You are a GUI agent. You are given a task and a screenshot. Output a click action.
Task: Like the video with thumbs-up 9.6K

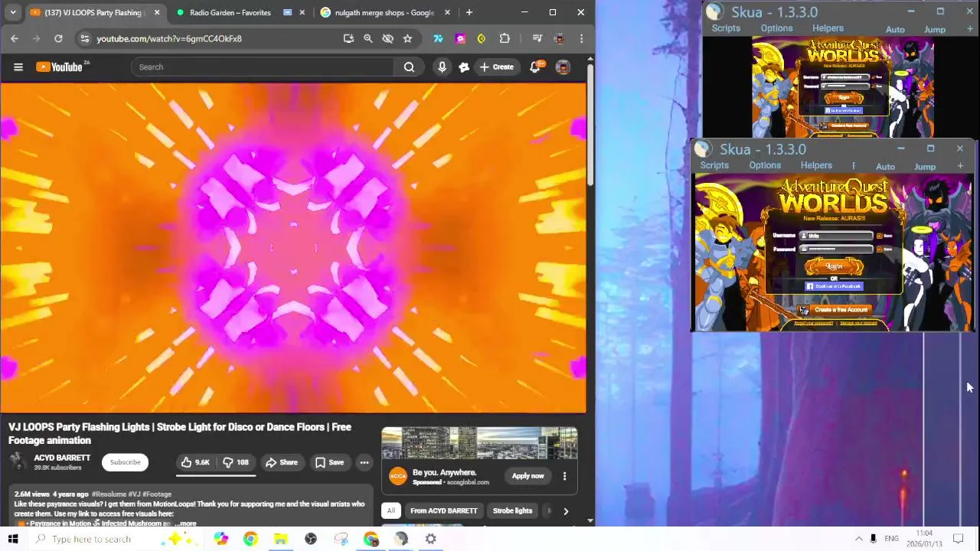click(194, 462)
